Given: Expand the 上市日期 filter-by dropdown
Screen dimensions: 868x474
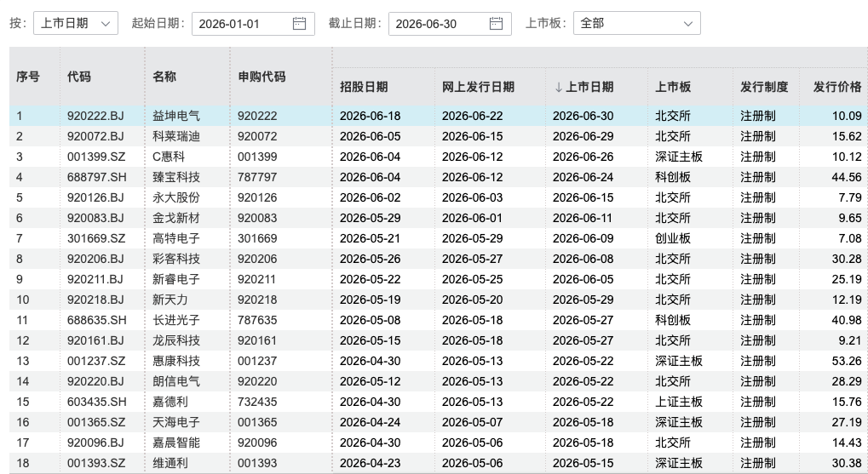Looking at the screenshot, I should 76,23.
